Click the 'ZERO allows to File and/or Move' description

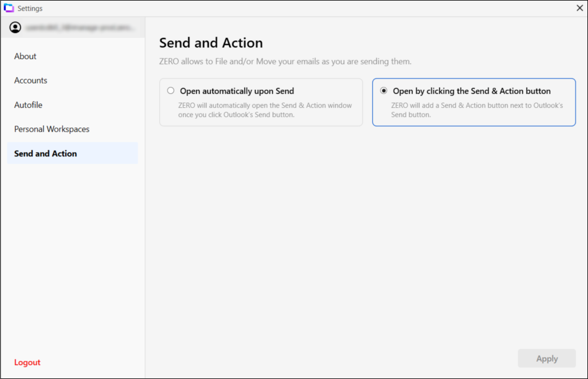click(x=285, y=61)
